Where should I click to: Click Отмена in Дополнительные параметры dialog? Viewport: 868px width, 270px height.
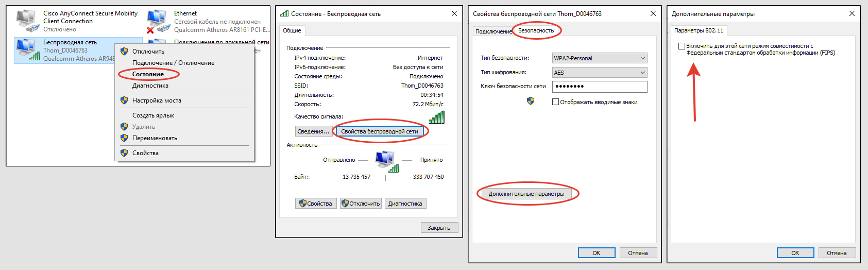(x=837, y=253)
